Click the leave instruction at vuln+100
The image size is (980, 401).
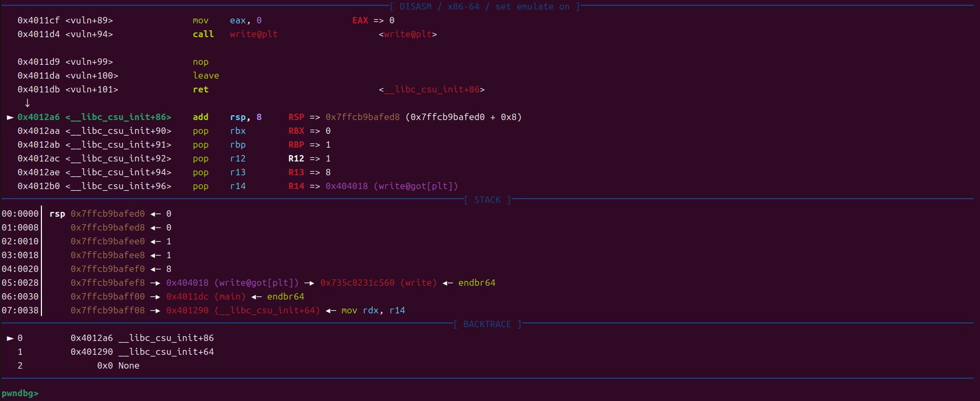(206, 76)
